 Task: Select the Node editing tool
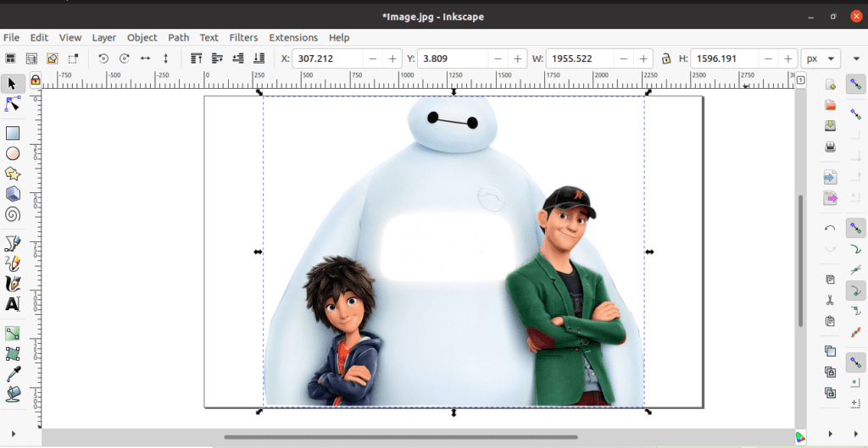12,103
